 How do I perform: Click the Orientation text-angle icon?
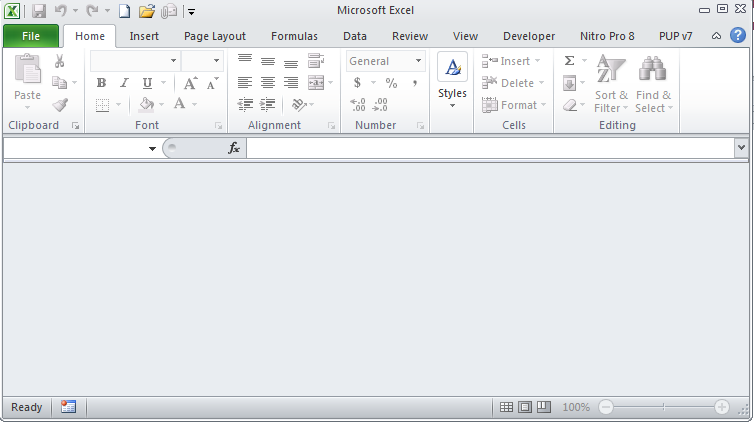(x=299, y=104)
